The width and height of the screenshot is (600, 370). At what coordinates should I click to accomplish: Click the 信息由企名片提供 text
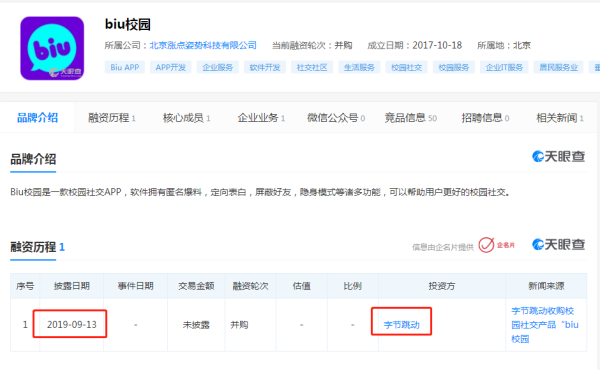click(x=443, y=247)
